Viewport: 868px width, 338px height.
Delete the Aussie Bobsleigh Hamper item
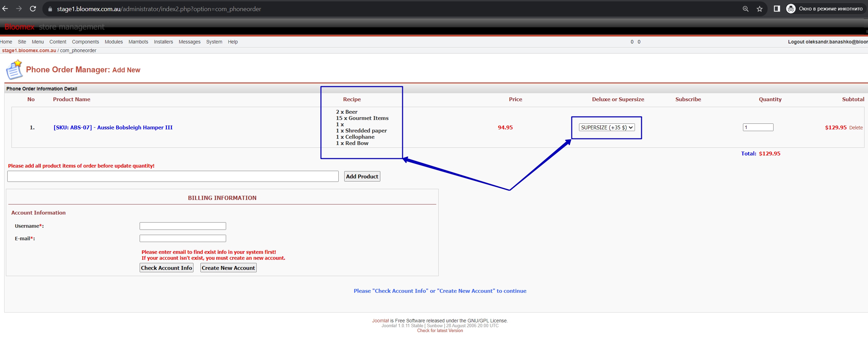pos(856,128)
